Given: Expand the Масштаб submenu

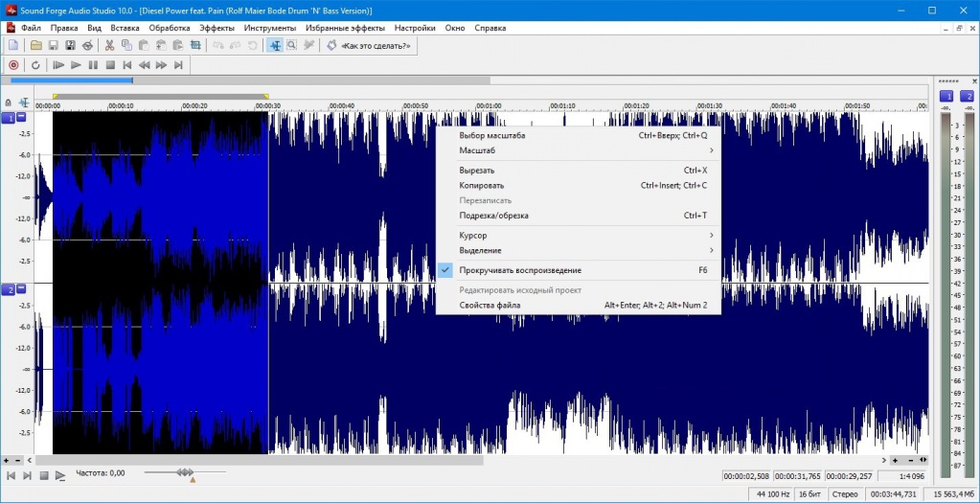Looking at the screenshot, I should coord(578,150).
